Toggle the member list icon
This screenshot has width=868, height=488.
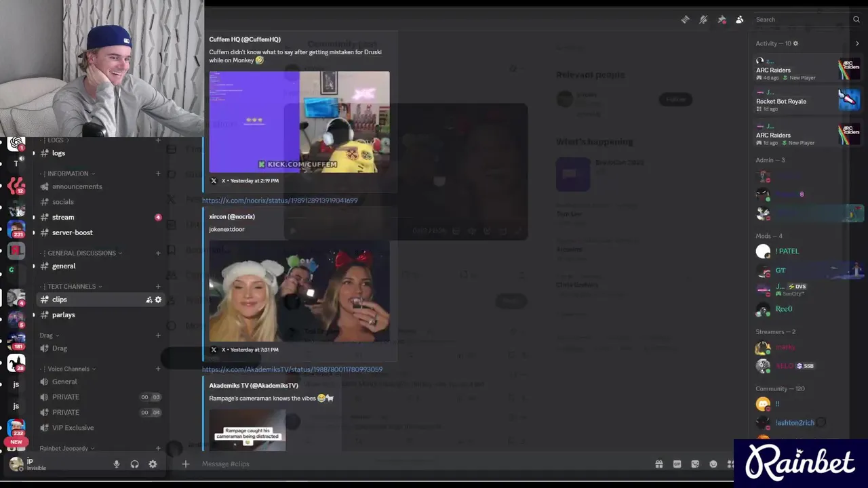740,20
